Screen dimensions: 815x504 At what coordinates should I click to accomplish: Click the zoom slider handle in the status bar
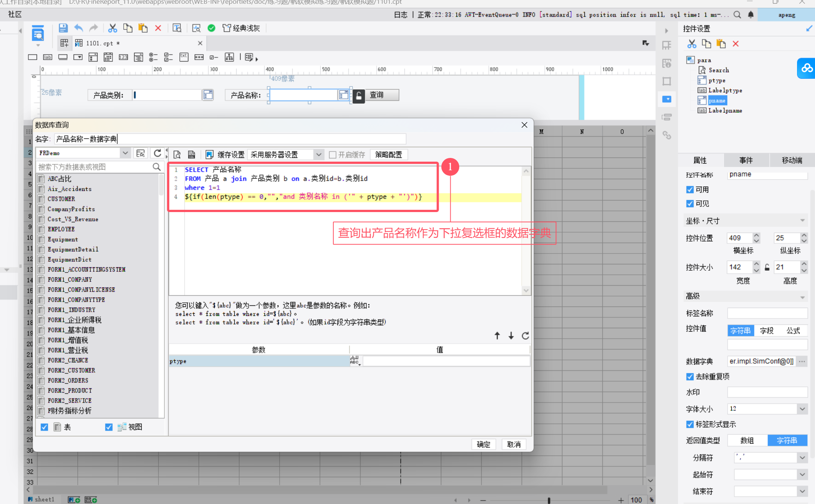549,500
